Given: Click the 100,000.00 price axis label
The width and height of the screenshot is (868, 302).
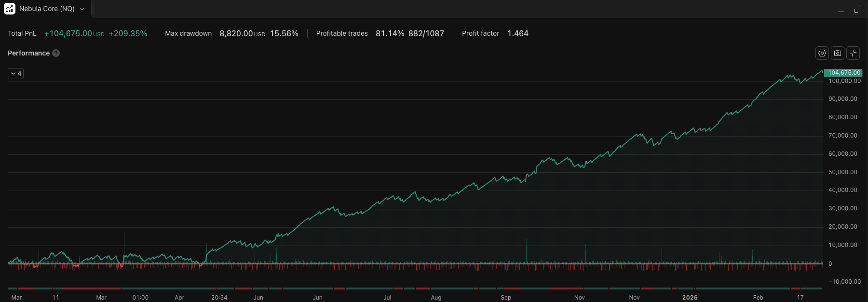Looking at the screenshot, I should [844, 81].
